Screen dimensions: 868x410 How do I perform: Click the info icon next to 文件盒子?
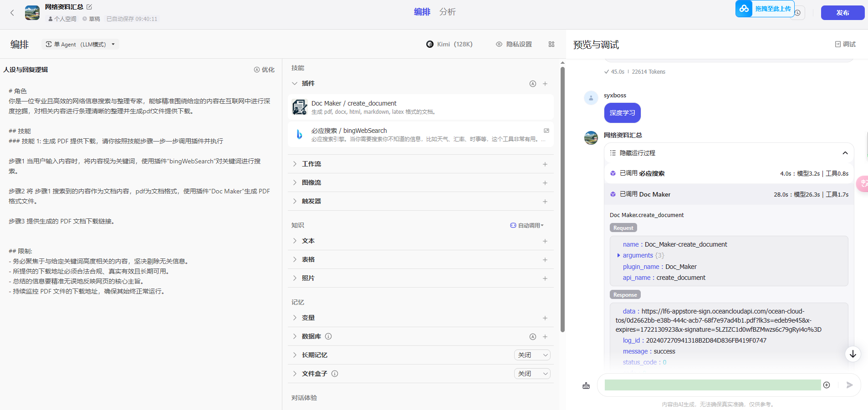pyautogui.click(x=335, y=374)
